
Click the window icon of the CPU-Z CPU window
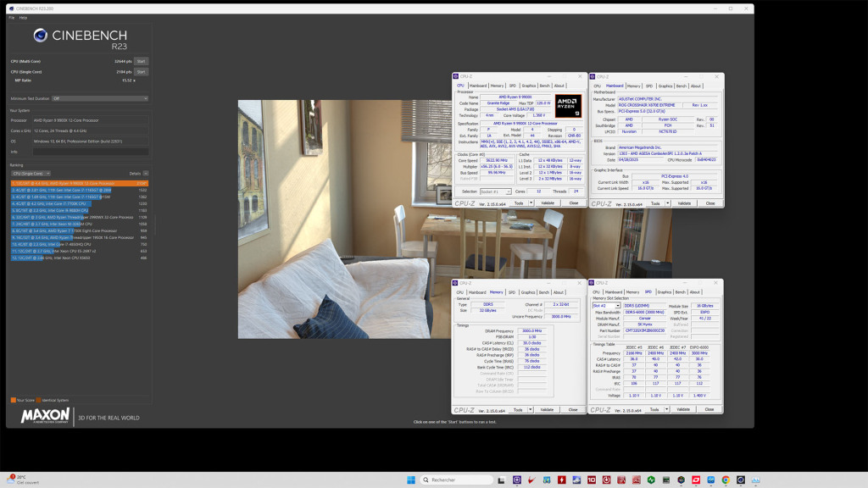[x=455, y=76]
